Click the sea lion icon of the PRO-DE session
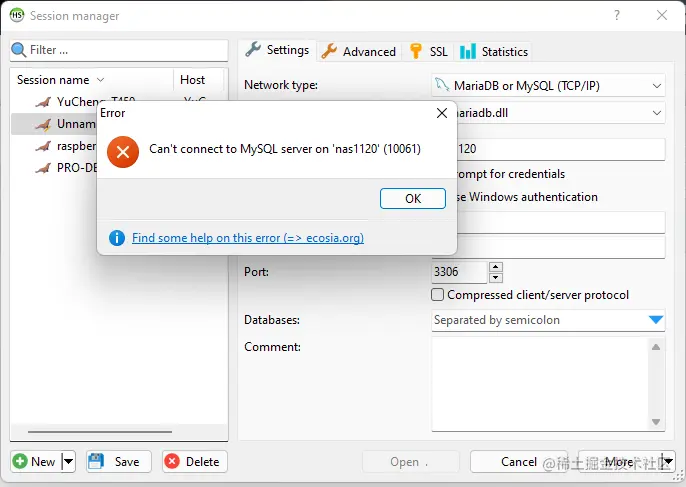This screenshot has width=686, height=487. (43, 168)
